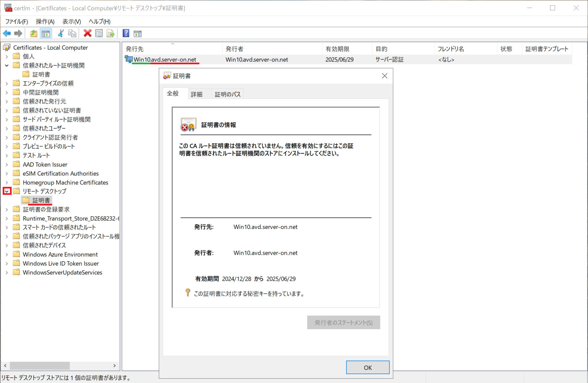Click the Forward arrow toolbar icon
This screenshot has width=588, height=383.
(x=18, y=33)
